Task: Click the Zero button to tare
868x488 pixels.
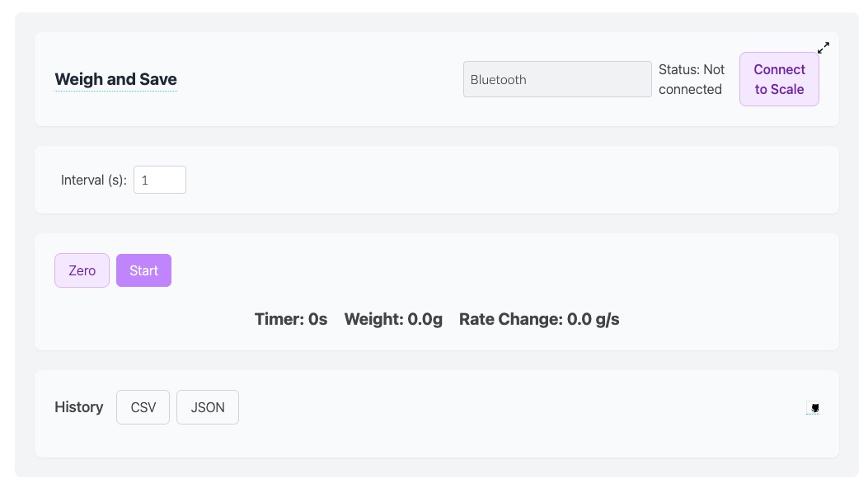Action: point(82,270)
